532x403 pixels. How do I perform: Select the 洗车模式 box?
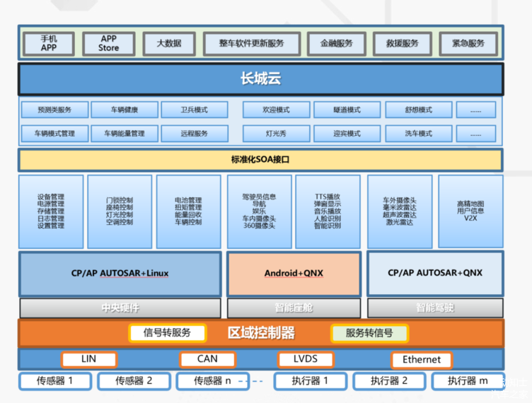(418, 134)
